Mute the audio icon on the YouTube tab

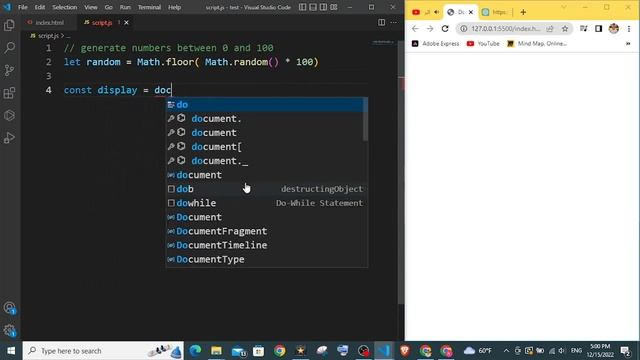(x=436, y=12)
